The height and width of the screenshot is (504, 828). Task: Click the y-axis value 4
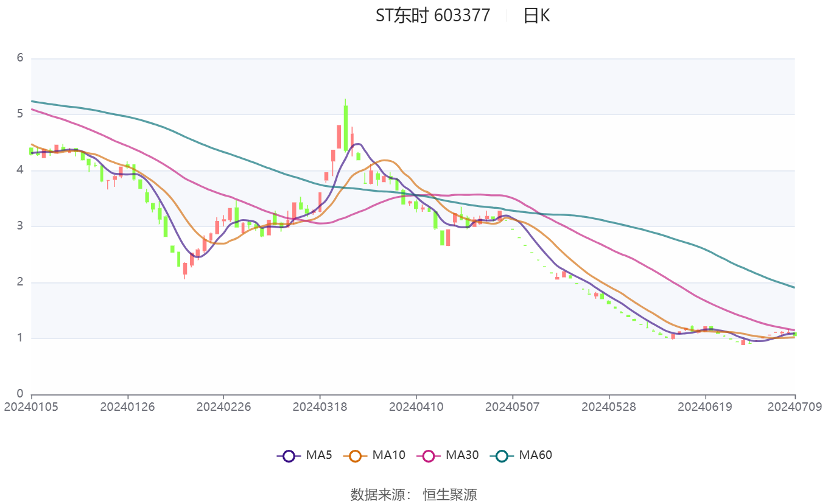click(20, 170)
